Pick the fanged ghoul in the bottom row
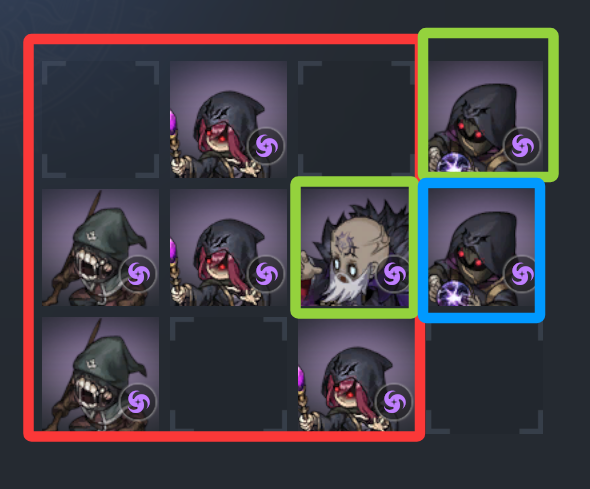 tap(100, 374)
